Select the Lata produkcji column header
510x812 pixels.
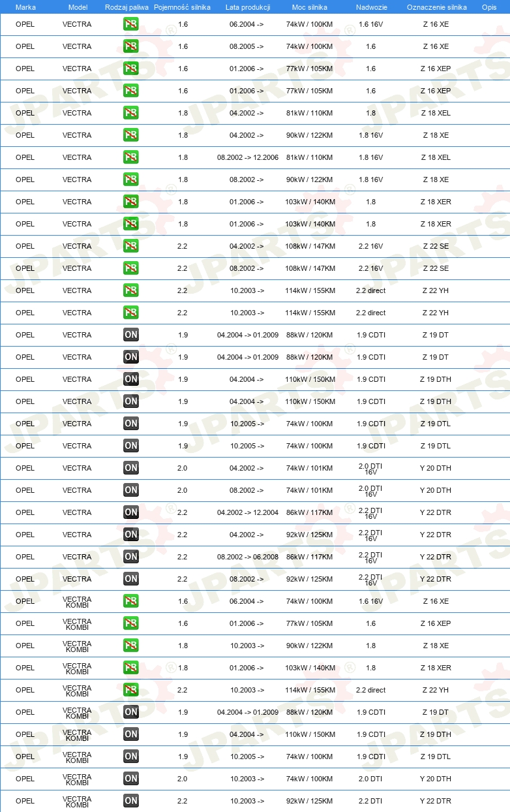coord(247,7)
